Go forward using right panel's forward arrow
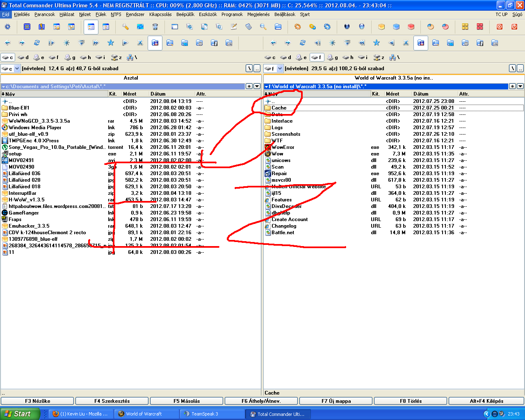The image size is (525, 420). [288, 43]
